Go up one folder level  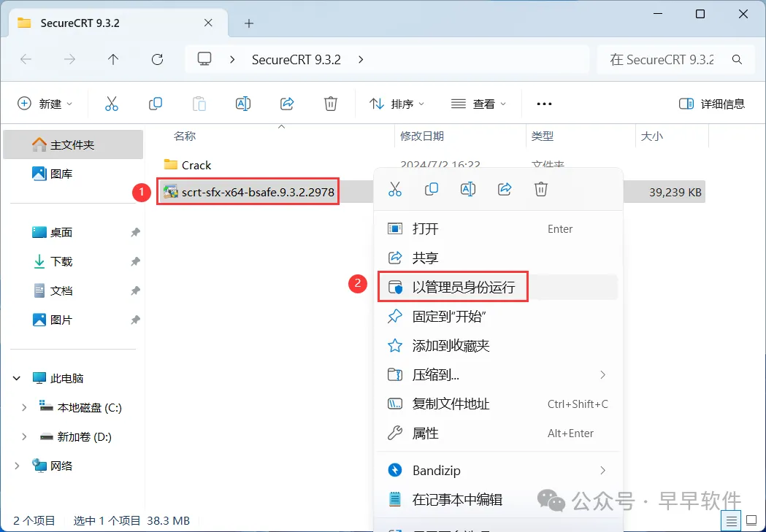[113, 60]
